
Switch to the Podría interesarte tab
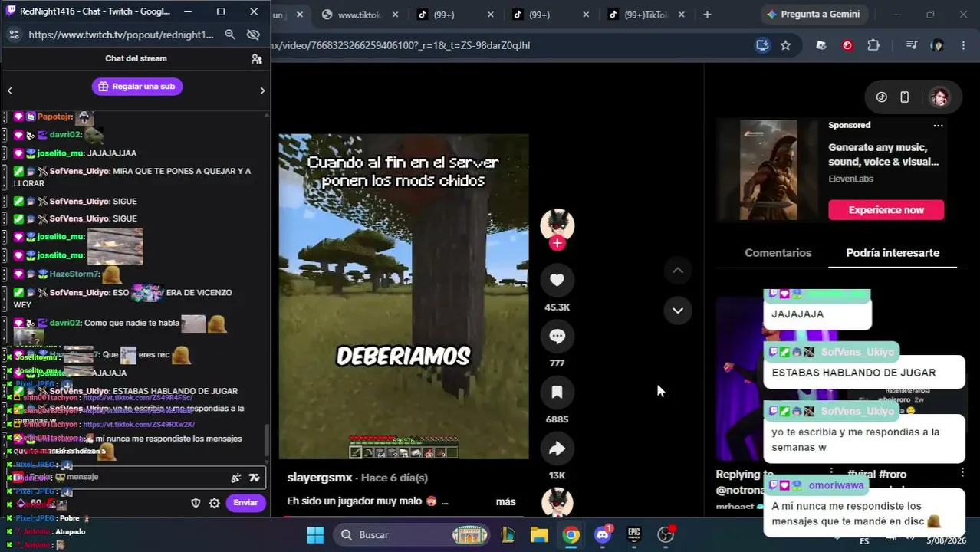[893, 253]
